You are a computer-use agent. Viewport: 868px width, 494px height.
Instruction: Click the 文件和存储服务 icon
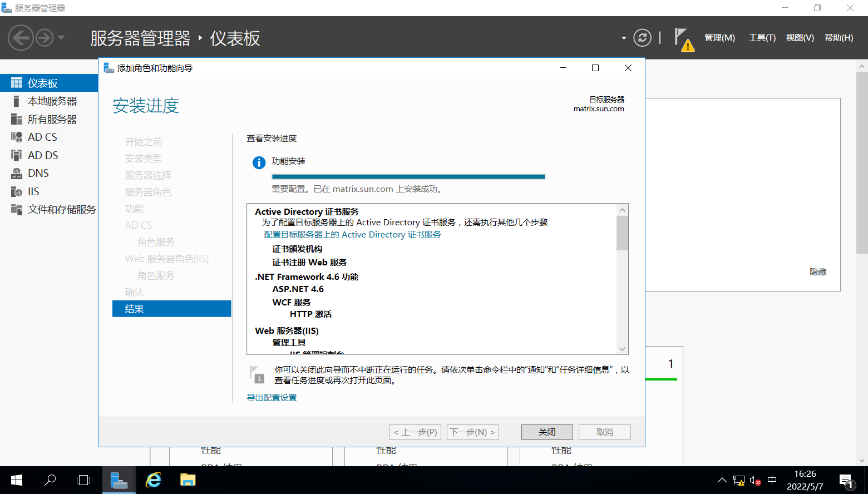(x=17, y=209)
